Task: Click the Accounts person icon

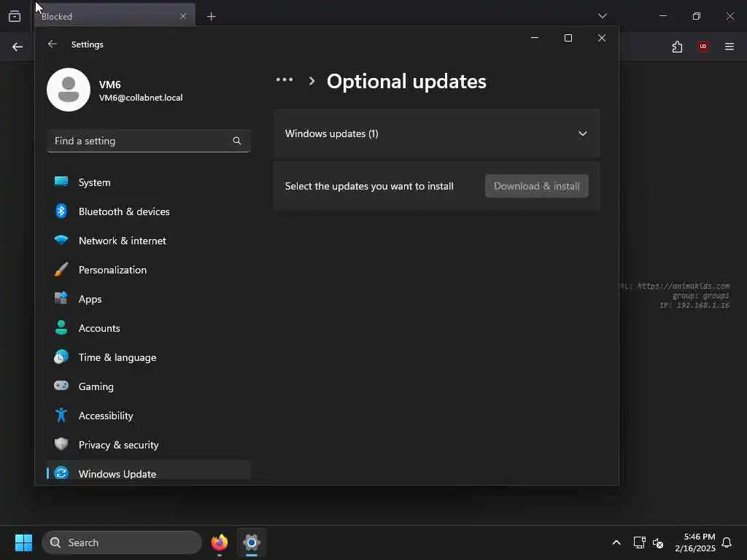Action: (61, 327)
